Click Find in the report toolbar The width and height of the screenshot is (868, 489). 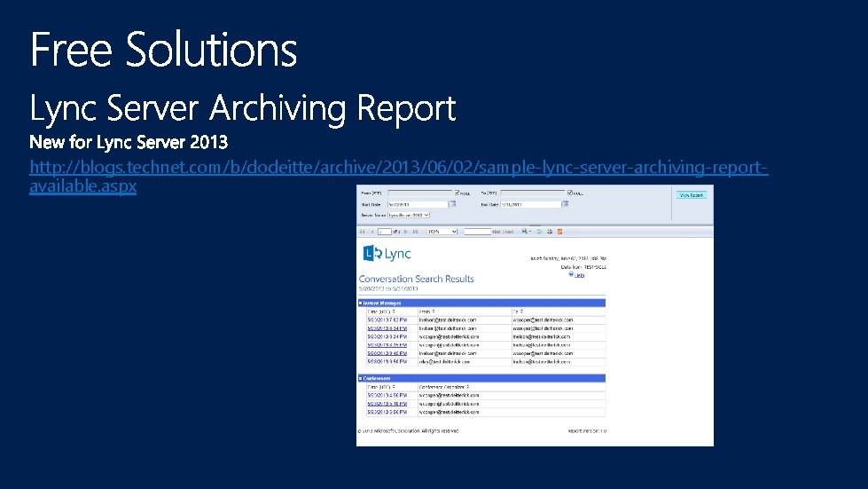click(496, 232)
